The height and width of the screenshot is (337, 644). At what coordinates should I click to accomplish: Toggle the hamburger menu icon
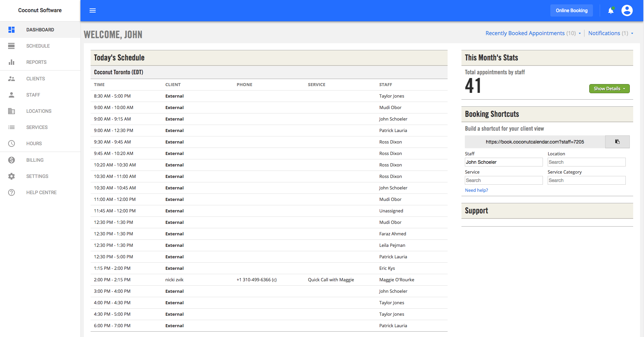(93, 10)
